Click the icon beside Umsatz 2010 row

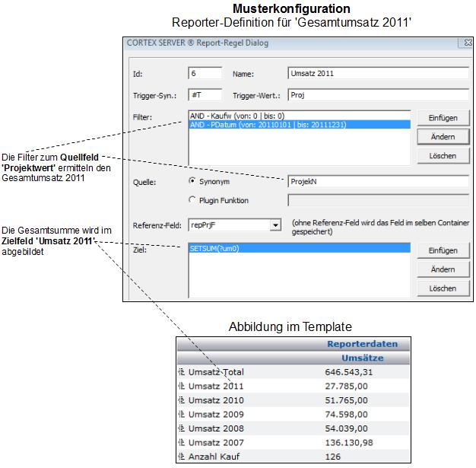181,400
